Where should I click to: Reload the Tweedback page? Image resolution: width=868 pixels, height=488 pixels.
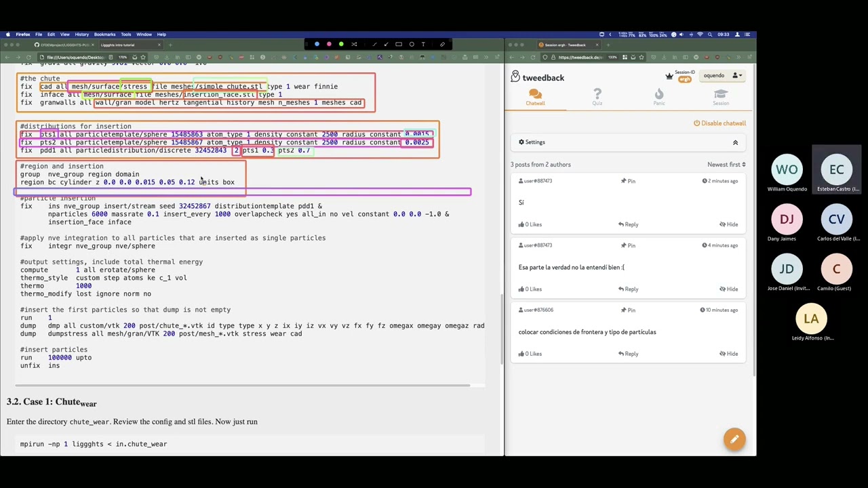click(x=533, y=58)
